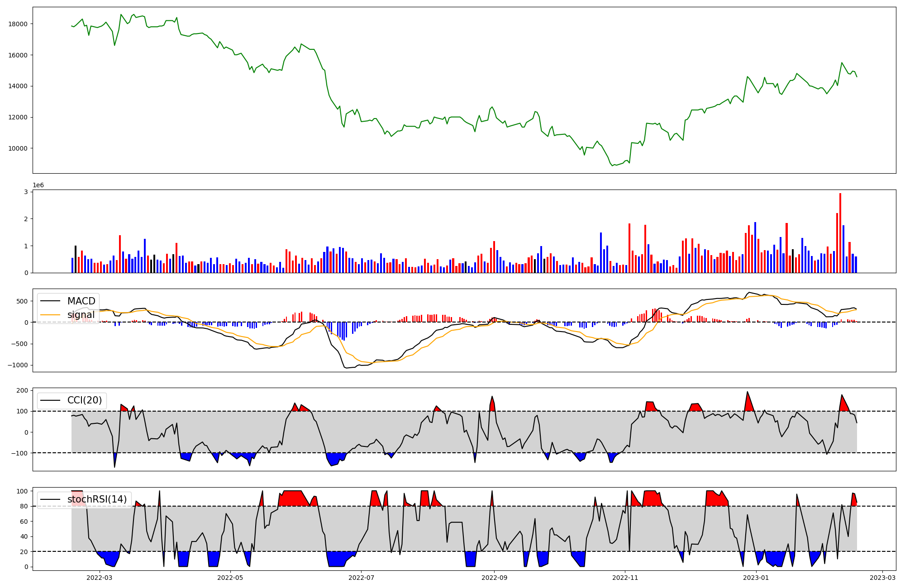
Task: Click the −1000 MACD axis tick label
Action: click(x=18, y=365)
